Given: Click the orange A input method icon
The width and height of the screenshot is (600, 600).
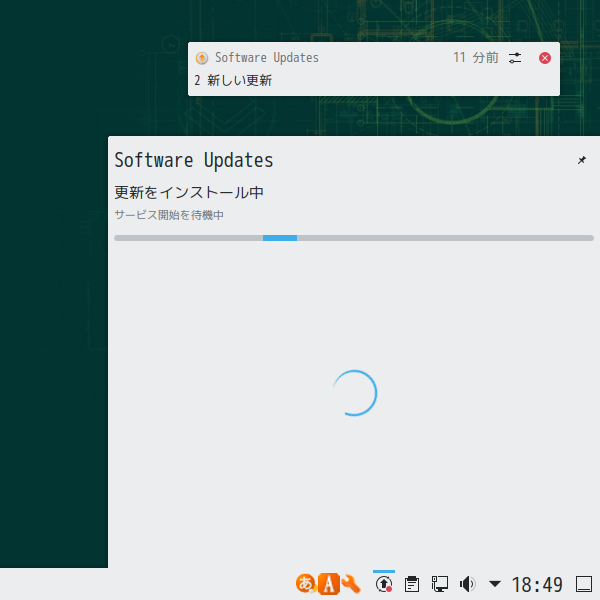Looking at the screenshot, I should point(329,584).
